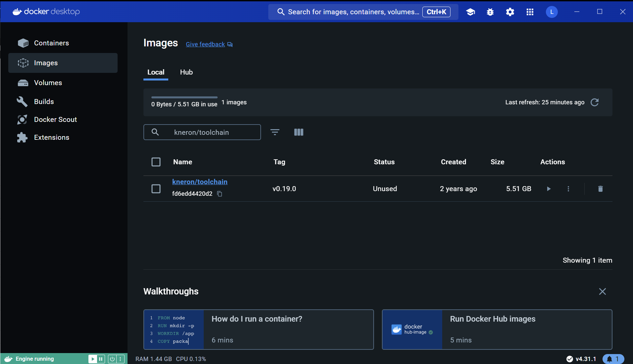633x364 pixels.
Task: Open Extensions from sidebar
Action: click(x=63, y=137)
